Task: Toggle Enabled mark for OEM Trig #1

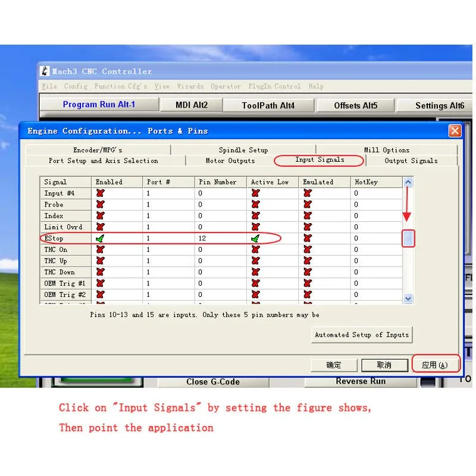Action: pos(100,283)
